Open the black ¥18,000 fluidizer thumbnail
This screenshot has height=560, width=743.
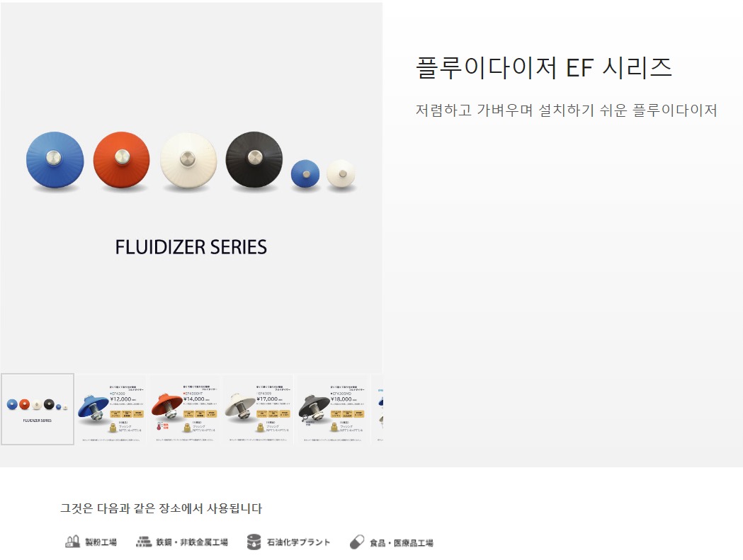pyautogui.click(x=332, y=409)
